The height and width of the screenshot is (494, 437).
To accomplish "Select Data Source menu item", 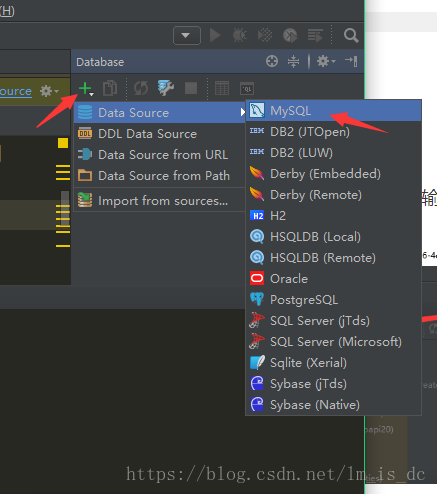I will [160, 113].
